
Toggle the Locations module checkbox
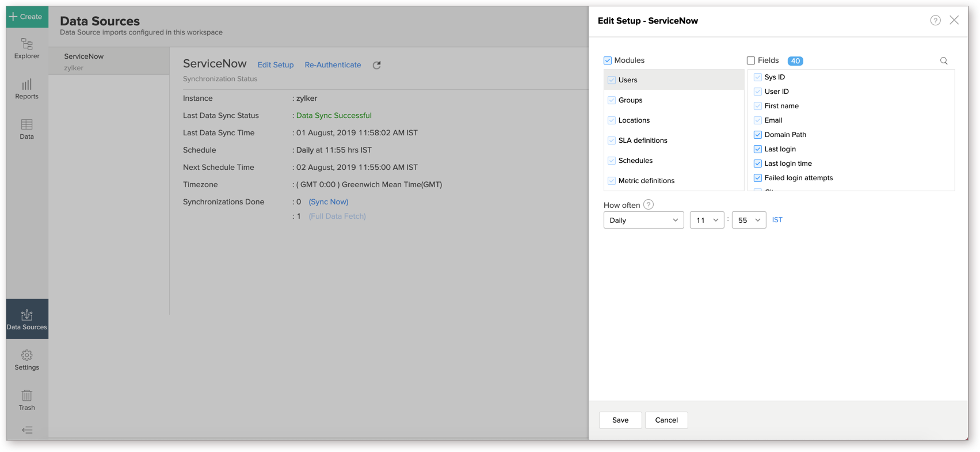click(x=612, y=120)
